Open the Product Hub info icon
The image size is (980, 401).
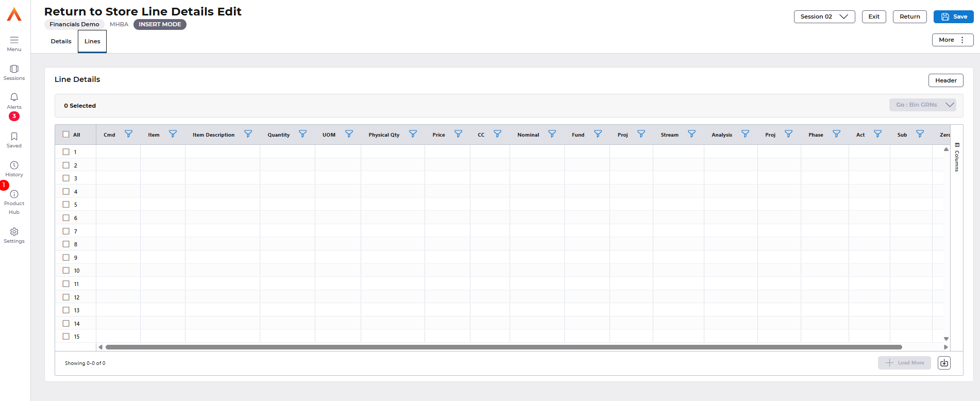click(14, 194)
